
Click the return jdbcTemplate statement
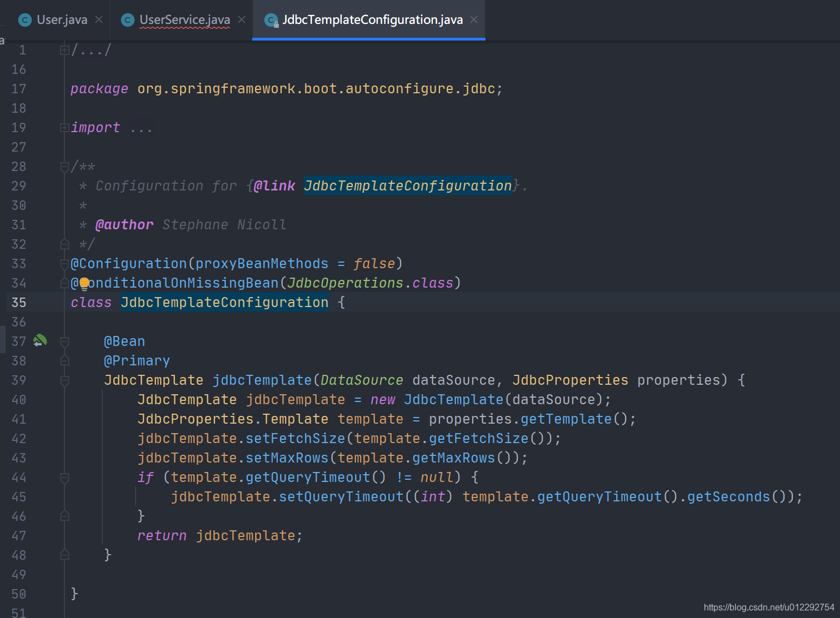pyautogui.click(x=219, y=535)
